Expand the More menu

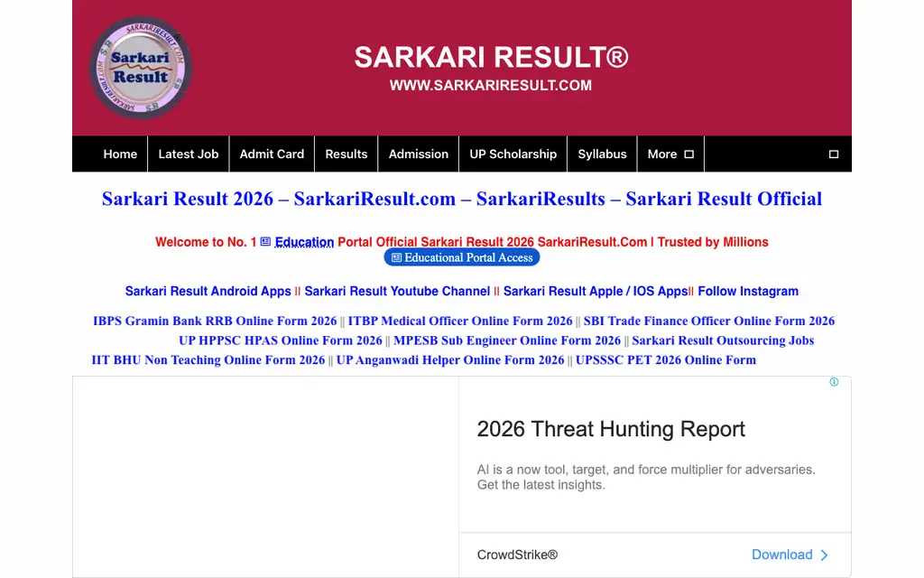[670, 154]
